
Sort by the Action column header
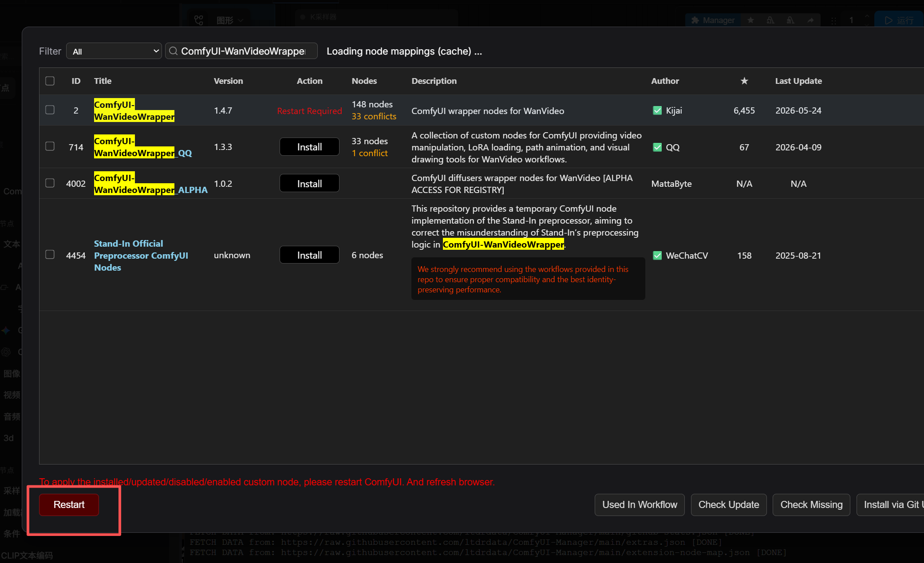[309, 81]
